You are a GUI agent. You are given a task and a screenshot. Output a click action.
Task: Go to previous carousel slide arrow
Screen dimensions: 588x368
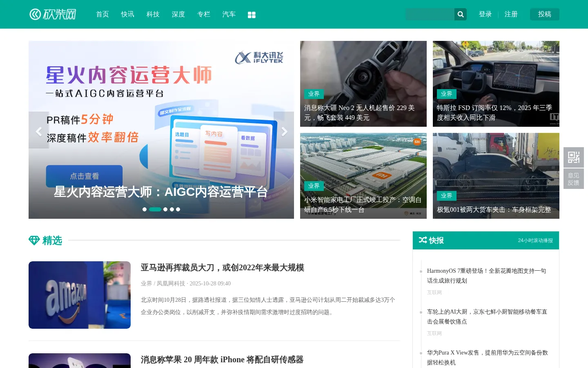39,130
